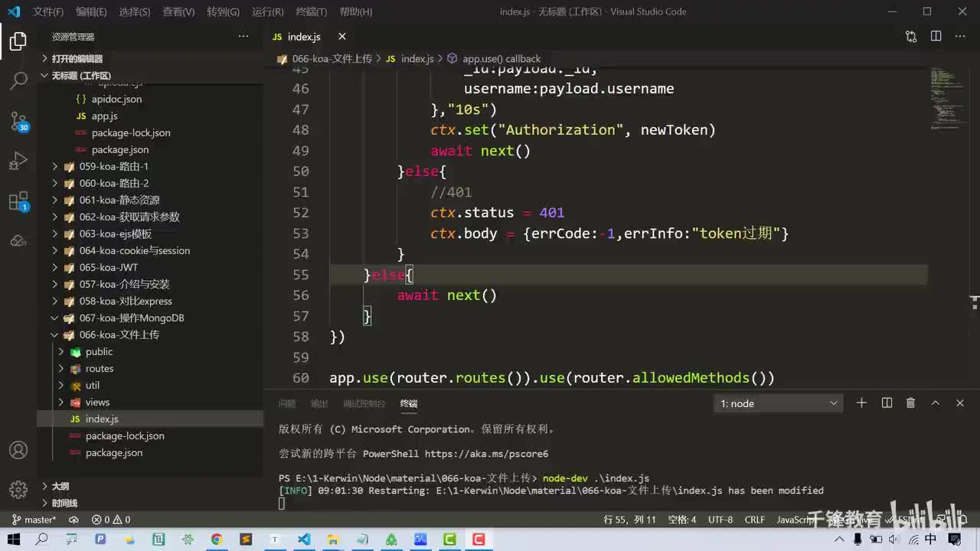Click the Windows taskbar search icon
980x551 pixels.
(42, 540)
